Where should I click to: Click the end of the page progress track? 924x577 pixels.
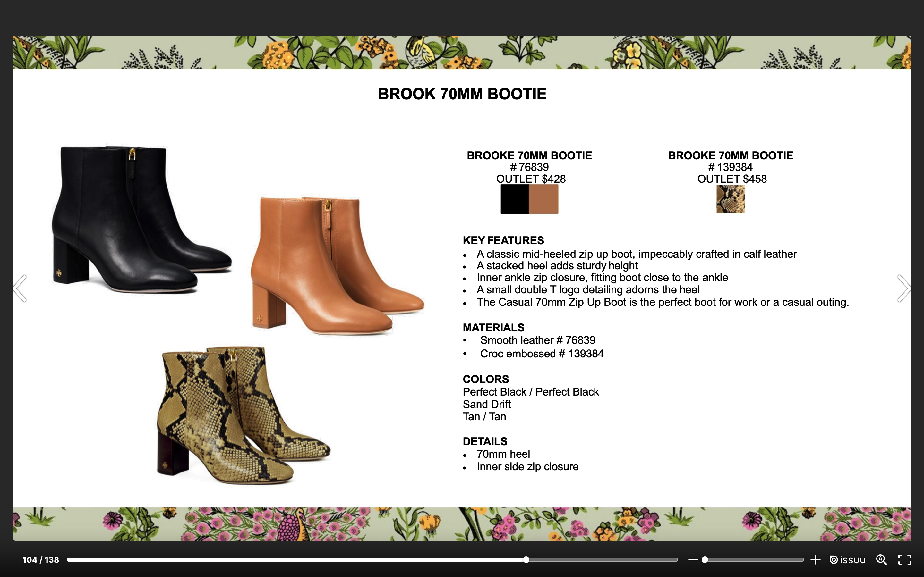676,560
